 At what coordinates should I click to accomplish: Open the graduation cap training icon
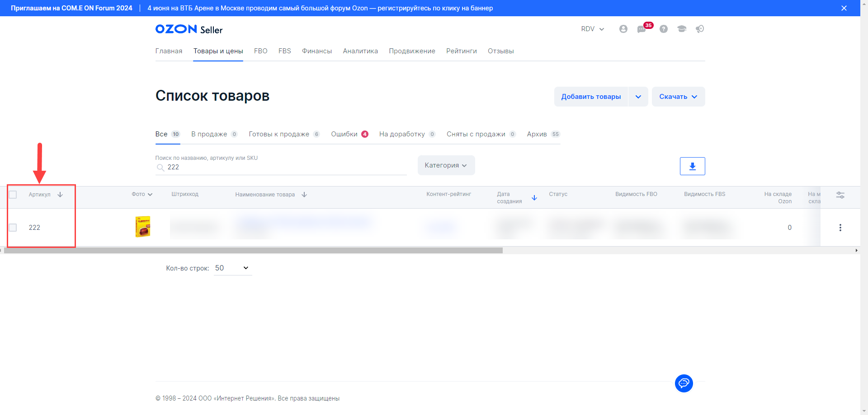[681, 29]
